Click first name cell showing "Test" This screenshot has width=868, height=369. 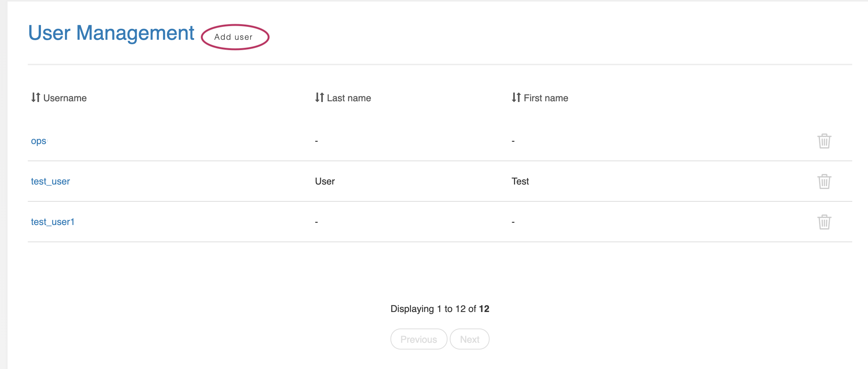[520, 181]
